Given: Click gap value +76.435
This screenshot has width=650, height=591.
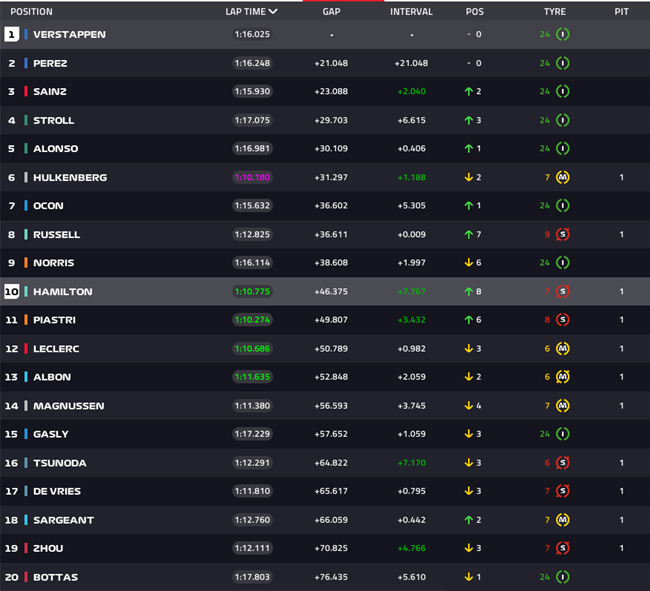Looking at the screenshot, I should click(331, 577).
